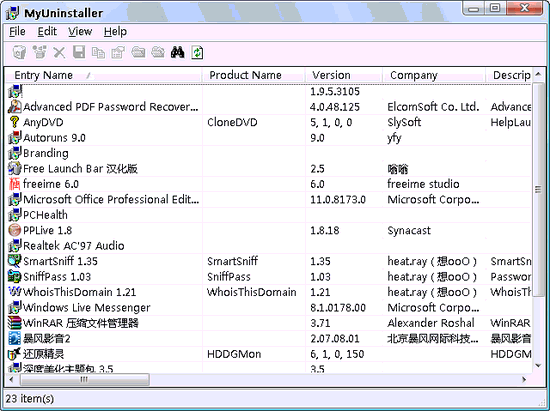
Task: Click the Properties toolbar icon
Action: (118, 53)
